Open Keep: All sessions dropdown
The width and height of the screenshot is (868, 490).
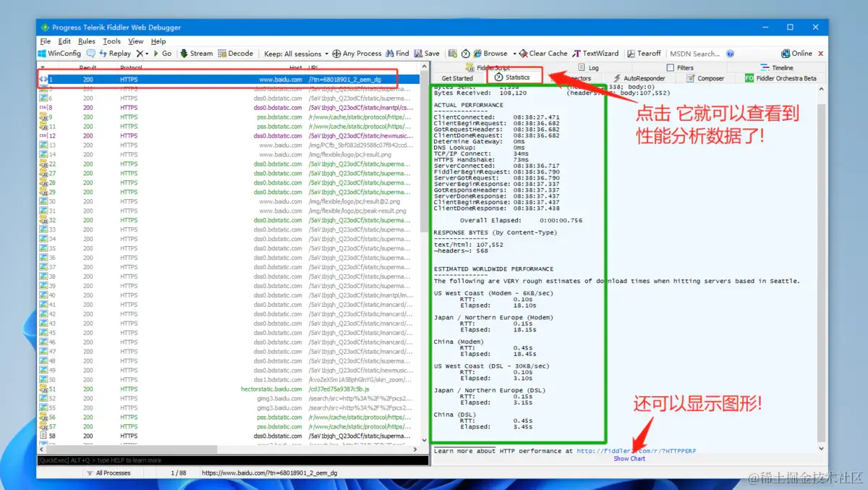point(296,54)
